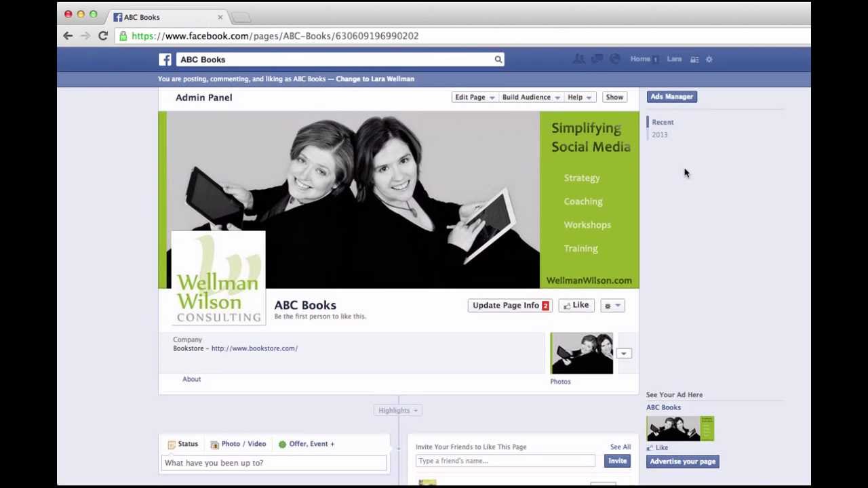Reload the page with refresh icon
The width and height of the screenshot is (868, 488).
point(103,36)
